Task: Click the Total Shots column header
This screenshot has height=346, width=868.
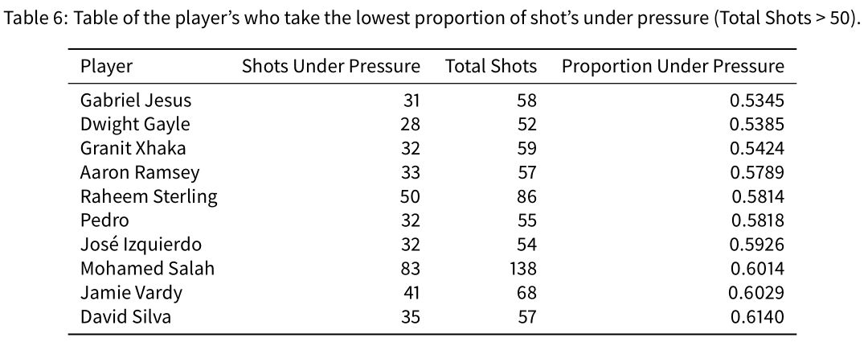Action: tap(491, 67)
